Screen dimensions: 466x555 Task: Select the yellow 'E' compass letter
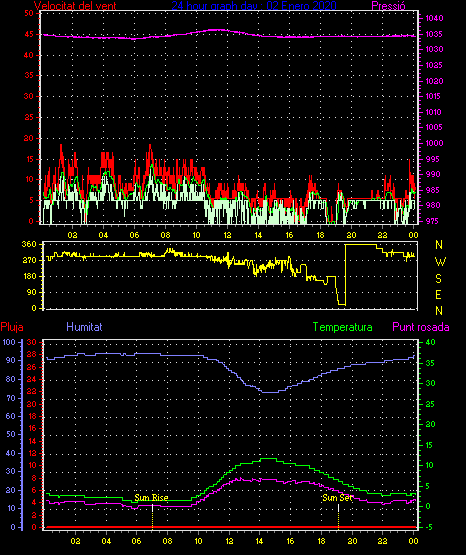438,295
